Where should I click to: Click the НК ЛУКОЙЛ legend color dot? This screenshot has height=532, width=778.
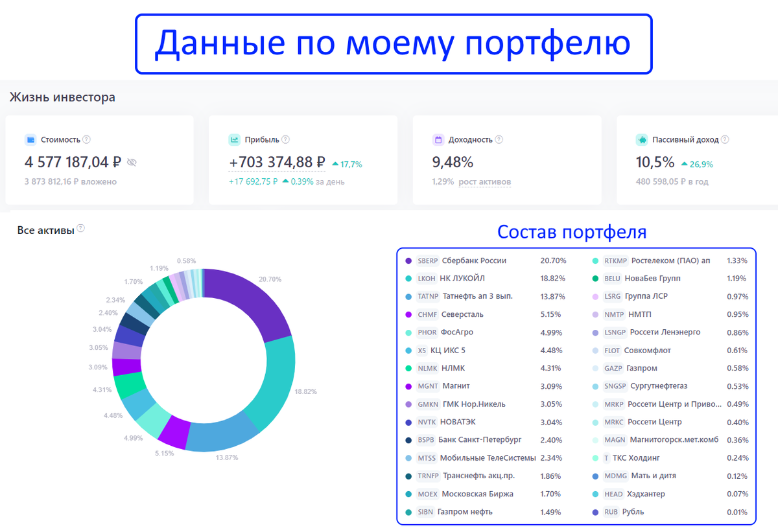pos(408,279)
